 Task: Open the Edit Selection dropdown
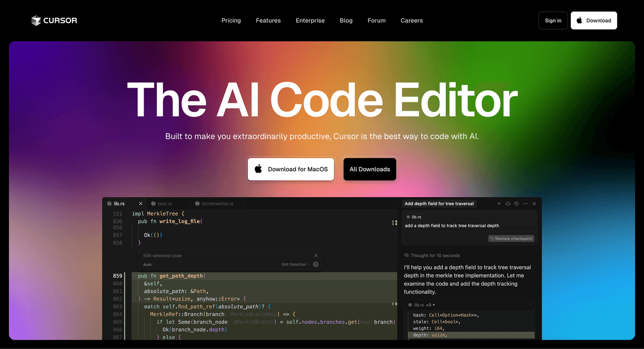(296, 265)
